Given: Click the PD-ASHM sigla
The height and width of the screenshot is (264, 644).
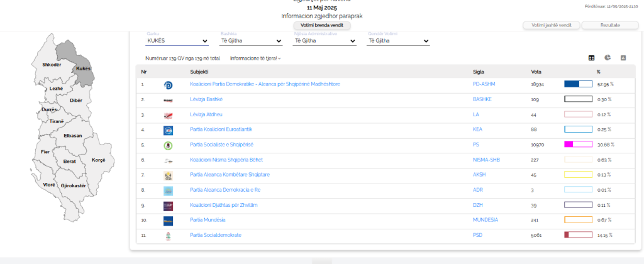Looking at the screenshot, I should coord(484,84).
